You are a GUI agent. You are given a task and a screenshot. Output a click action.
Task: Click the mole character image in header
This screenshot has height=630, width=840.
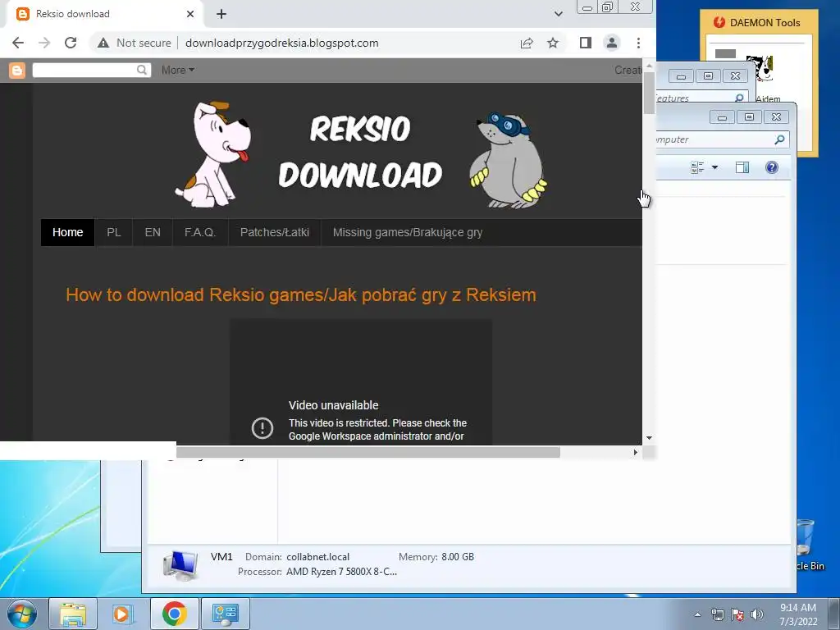click(x=508, y=160)
